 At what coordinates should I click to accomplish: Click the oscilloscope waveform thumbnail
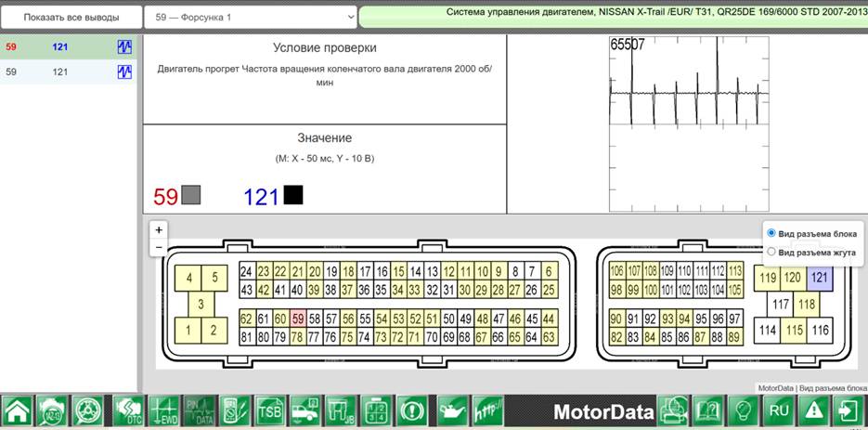(689, 124)
